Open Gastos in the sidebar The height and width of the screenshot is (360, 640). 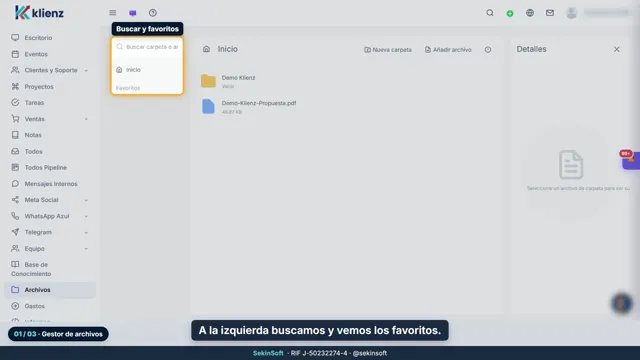coord(50,306)
